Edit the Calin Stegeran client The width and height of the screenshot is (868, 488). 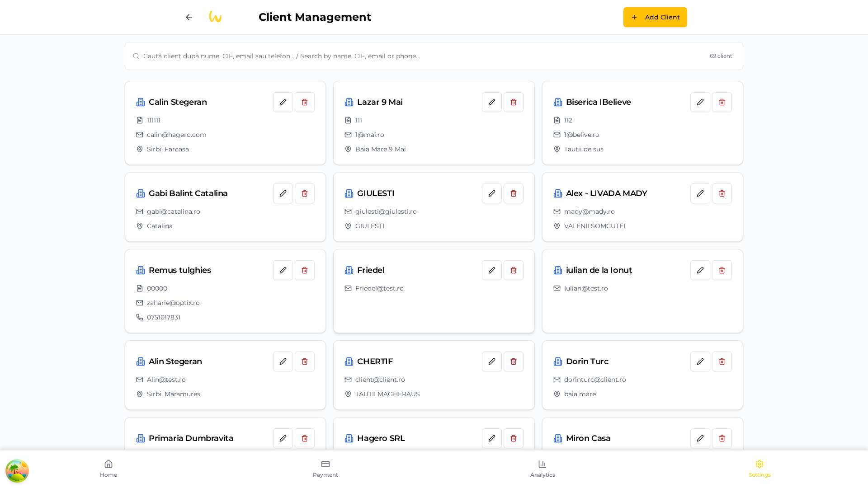pyautogui.click(x=283, y=102)
